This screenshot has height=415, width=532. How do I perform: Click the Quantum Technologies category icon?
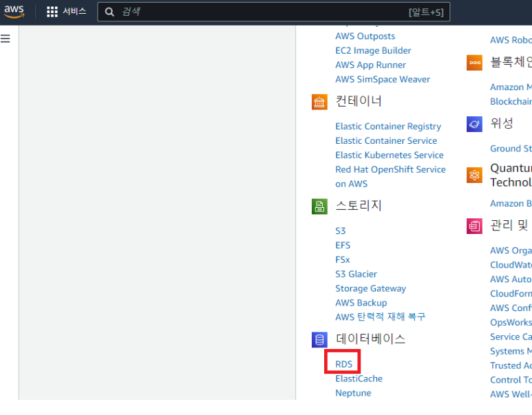(474, 175)
